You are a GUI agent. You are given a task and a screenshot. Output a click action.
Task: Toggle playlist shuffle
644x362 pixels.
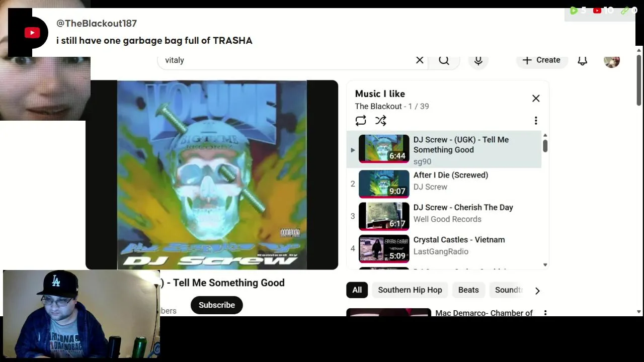click(x=381, y=121)
